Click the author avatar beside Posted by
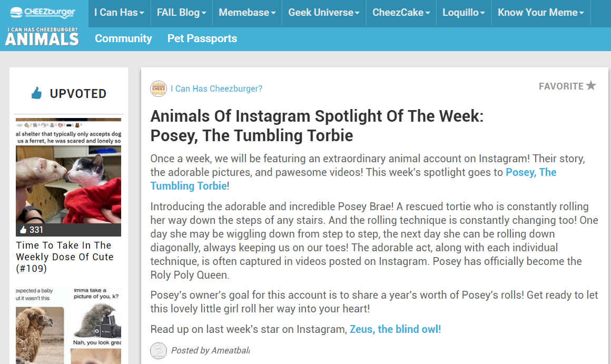Viewport: 611px width, 364px height. 159,351
